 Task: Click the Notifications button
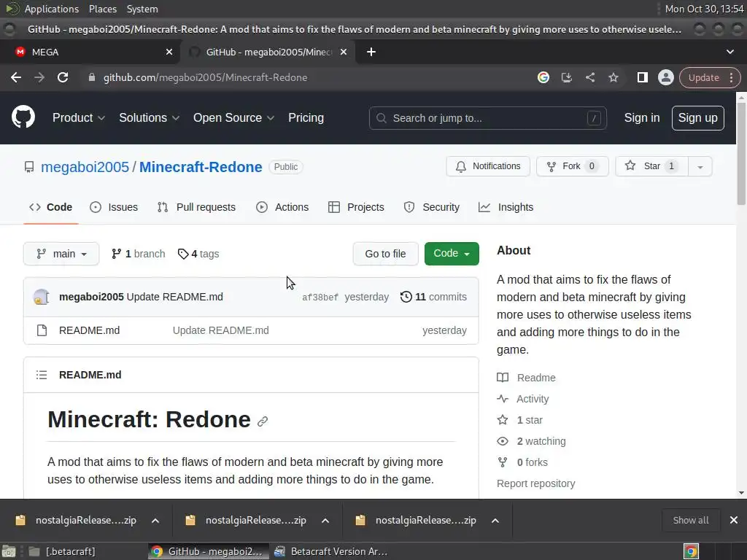488,166
